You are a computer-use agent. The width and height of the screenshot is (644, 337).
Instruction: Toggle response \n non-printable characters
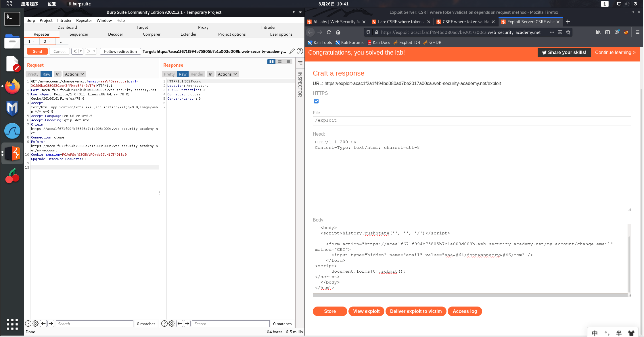click(210, 74)
